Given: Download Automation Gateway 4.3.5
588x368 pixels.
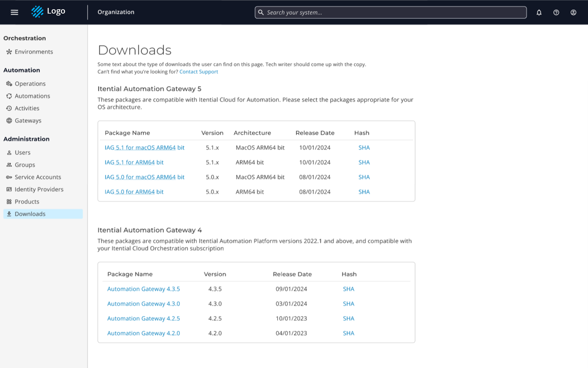Looking at the screenshot, I should [x=144, y=289].
